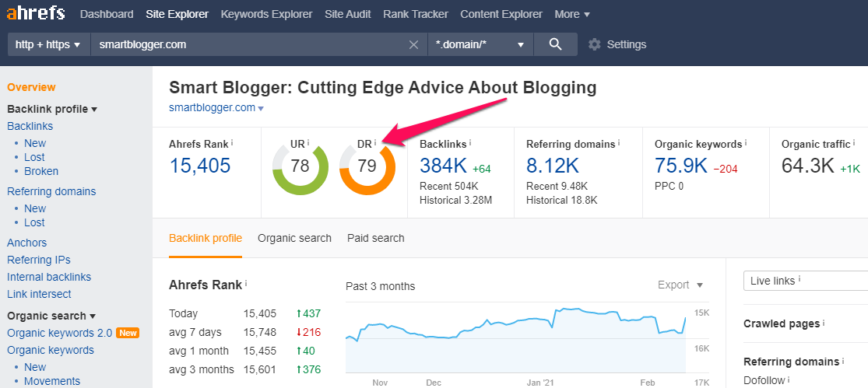Clear the smartblogger.com search field
868x388 pixels.
pyautogui.click(x=413, y=45)
